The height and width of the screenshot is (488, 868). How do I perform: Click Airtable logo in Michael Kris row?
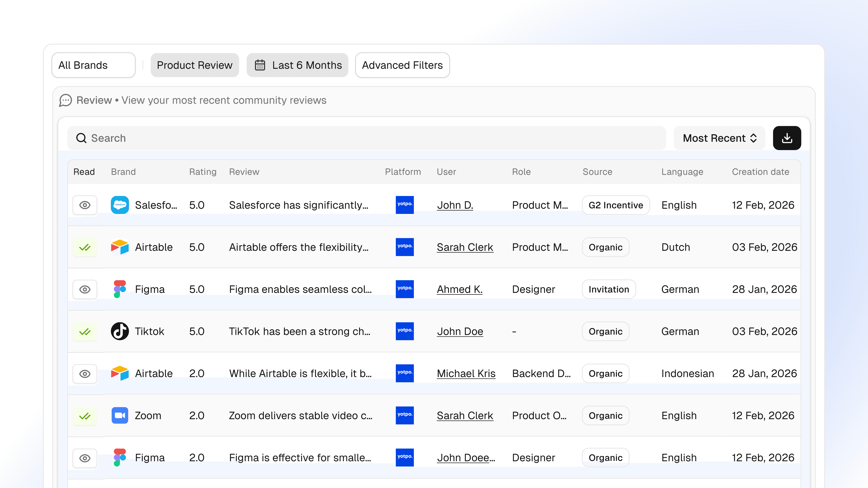[x=120, y=373]
